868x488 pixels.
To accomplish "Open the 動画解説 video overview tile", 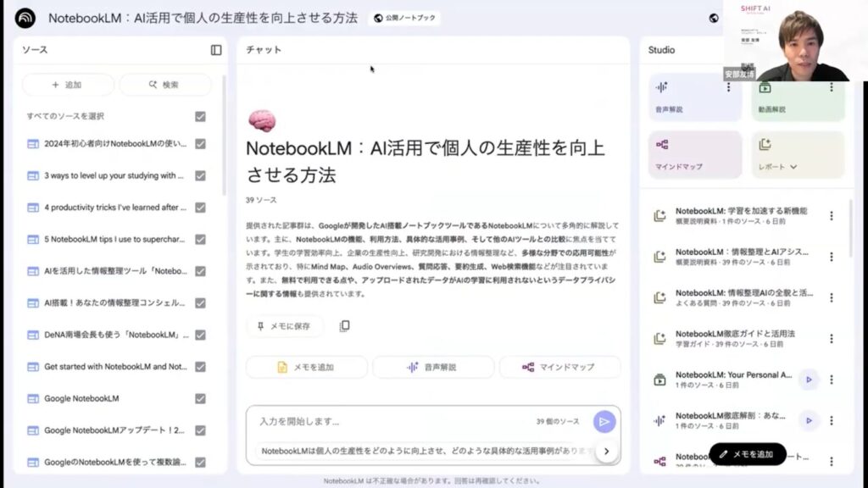I will tap(798, 97).
